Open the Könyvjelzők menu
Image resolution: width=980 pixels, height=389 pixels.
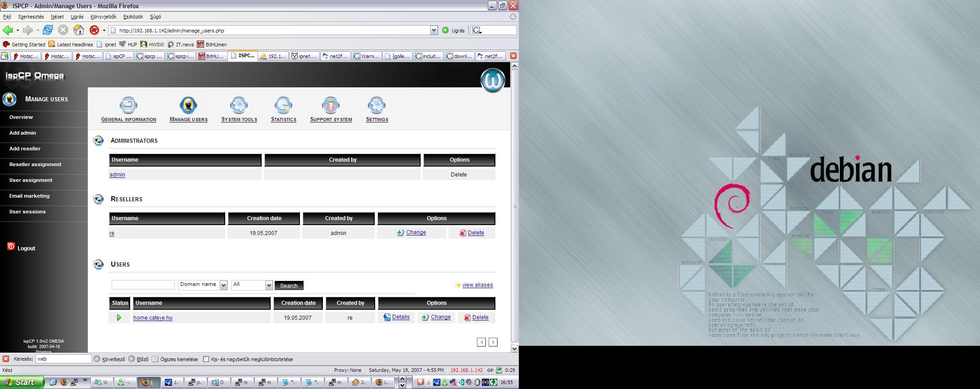click(103, 17)
